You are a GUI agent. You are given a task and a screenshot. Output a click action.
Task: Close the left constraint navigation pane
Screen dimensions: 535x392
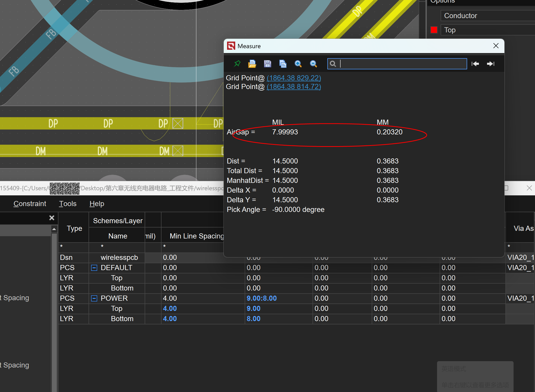coord(52,218)
